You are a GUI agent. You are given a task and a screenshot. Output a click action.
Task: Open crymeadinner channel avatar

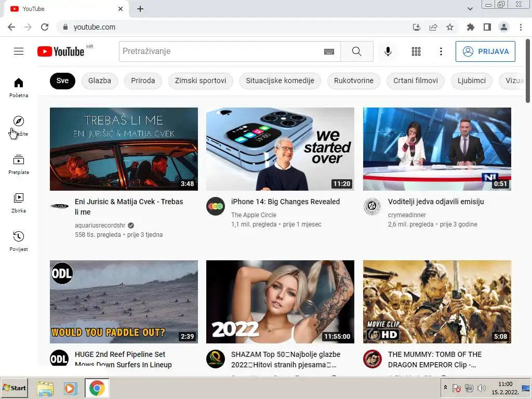372,206
